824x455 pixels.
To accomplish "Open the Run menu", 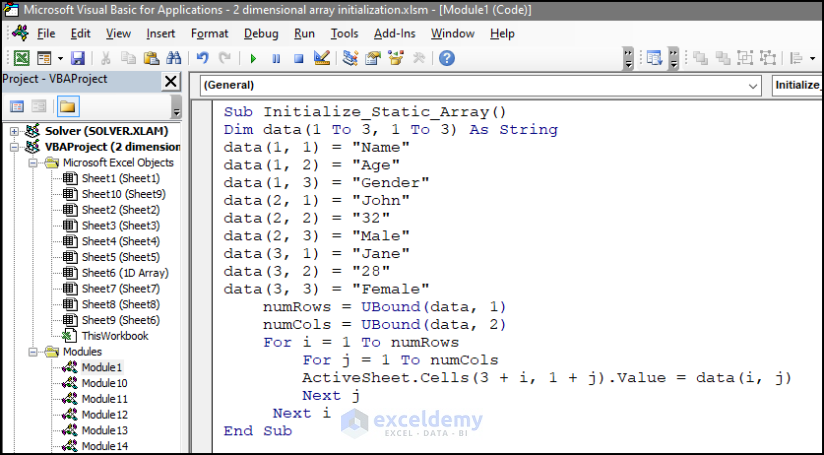I will click(304, 34).
